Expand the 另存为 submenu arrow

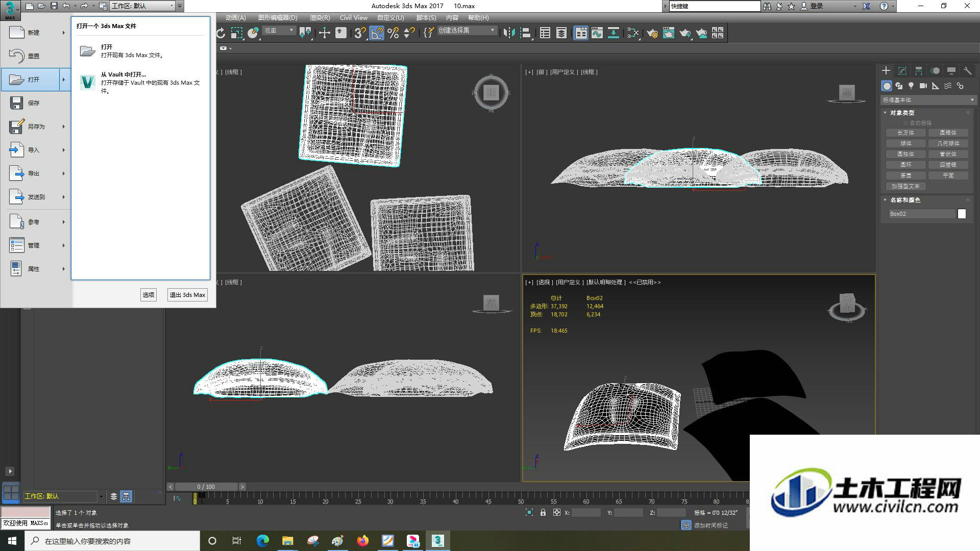click(64, 127)
